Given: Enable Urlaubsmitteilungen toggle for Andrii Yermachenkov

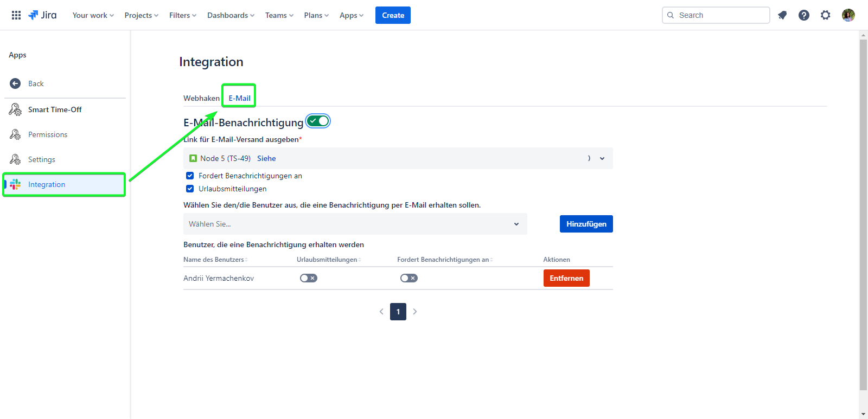Looking at the screenshot, I should (308, 278).
